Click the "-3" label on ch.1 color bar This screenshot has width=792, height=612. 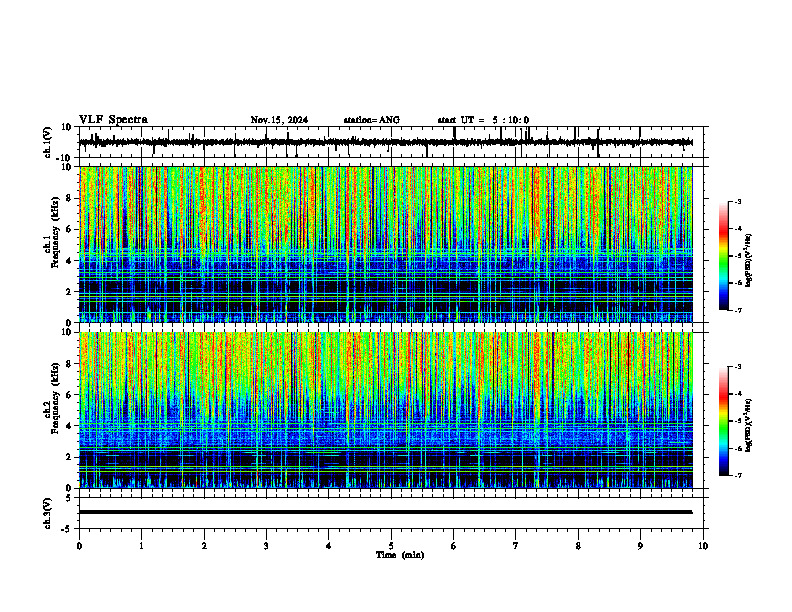click(x=738, y=201)
